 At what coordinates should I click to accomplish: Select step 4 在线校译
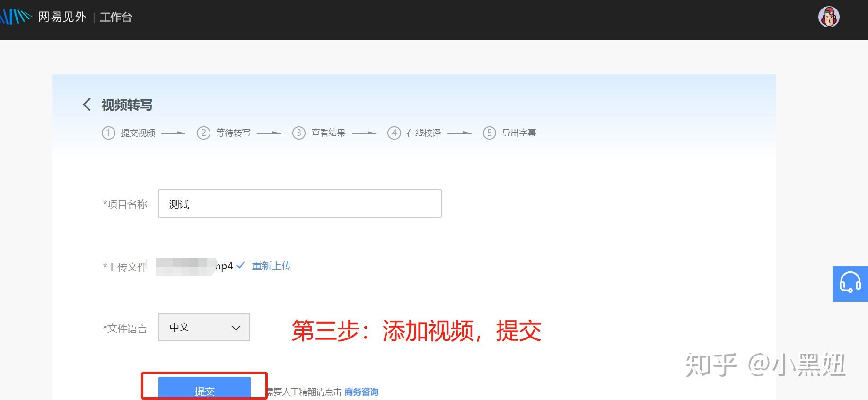pos(414,133)
